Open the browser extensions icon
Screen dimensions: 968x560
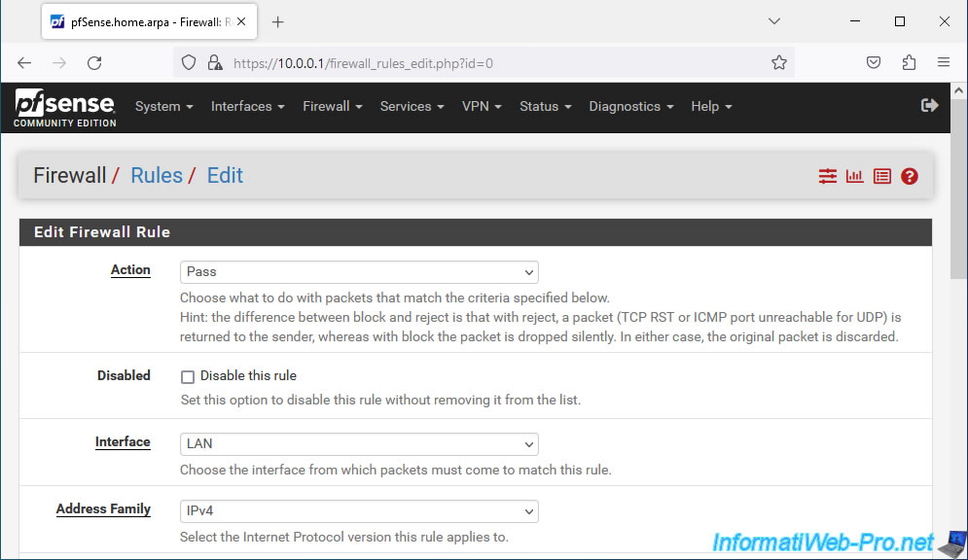coord(909,62)
